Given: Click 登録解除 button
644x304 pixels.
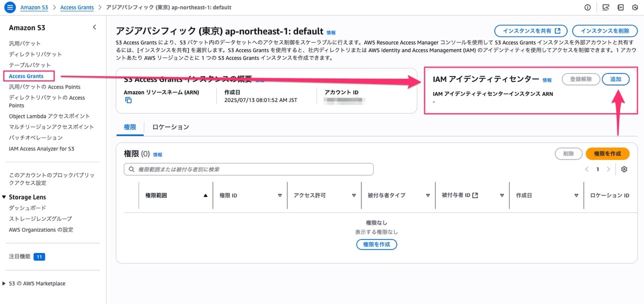Looking at the screenshot, I should [x=581, y=79].
